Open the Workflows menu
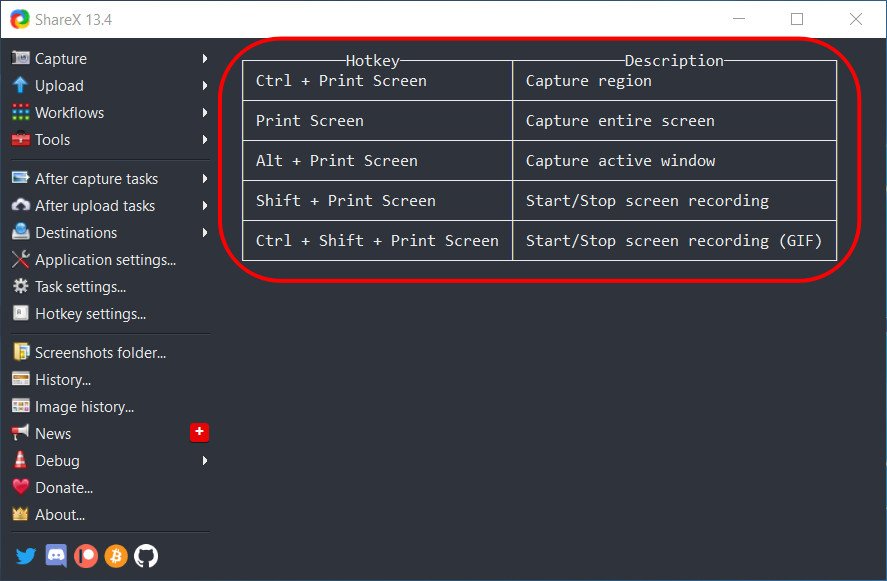This screenshot has height=581, width=887. (69, 113)
